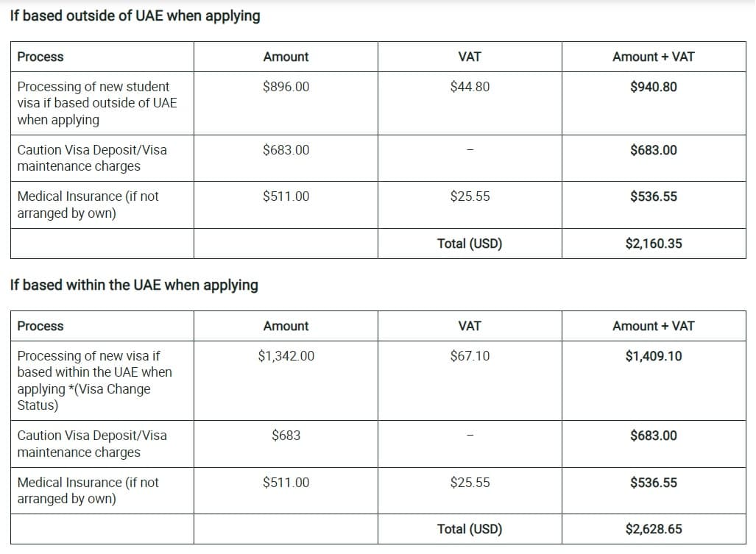Select Medical Insurance label in outside-UAE table

pos(88,205)
